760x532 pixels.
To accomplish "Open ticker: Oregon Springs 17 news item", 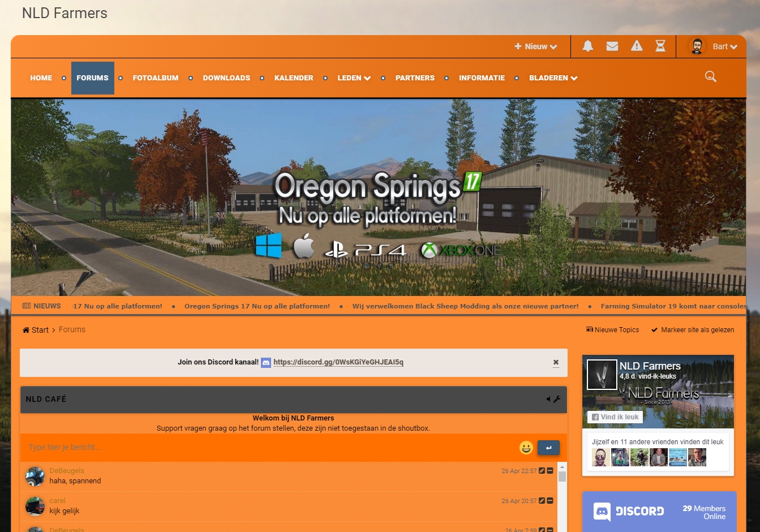I will point(257,306).
